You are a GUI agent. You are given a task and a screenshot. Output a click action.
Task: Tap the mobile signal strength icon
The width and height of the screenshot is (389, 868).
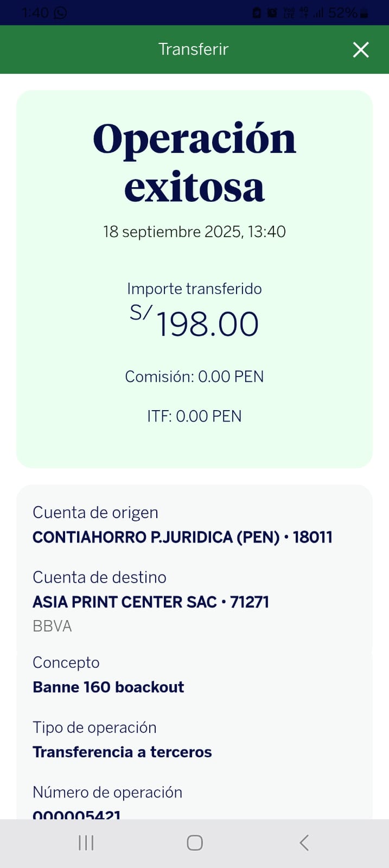318,13
